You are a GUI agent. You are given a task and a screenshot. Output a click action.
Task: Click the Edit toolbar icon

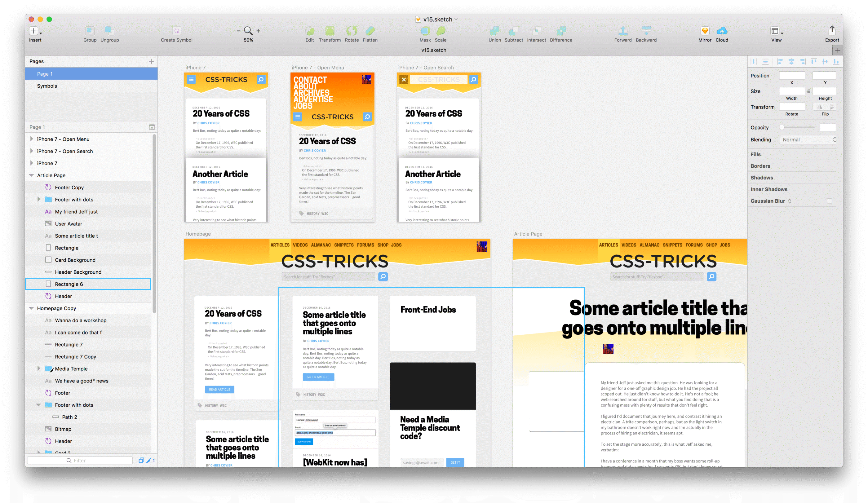[x=310, y=31]
